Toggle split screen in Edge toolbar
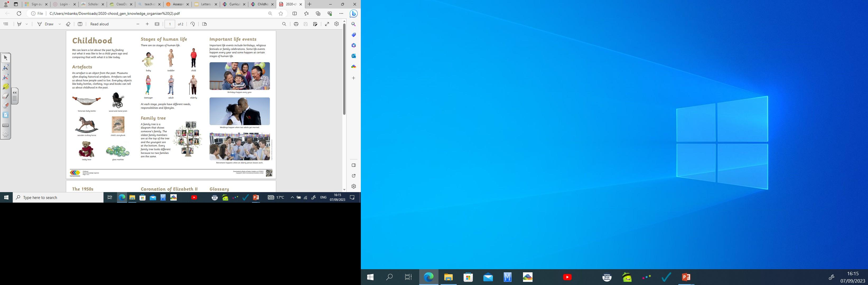868x285 pixels. pos(295,13)
